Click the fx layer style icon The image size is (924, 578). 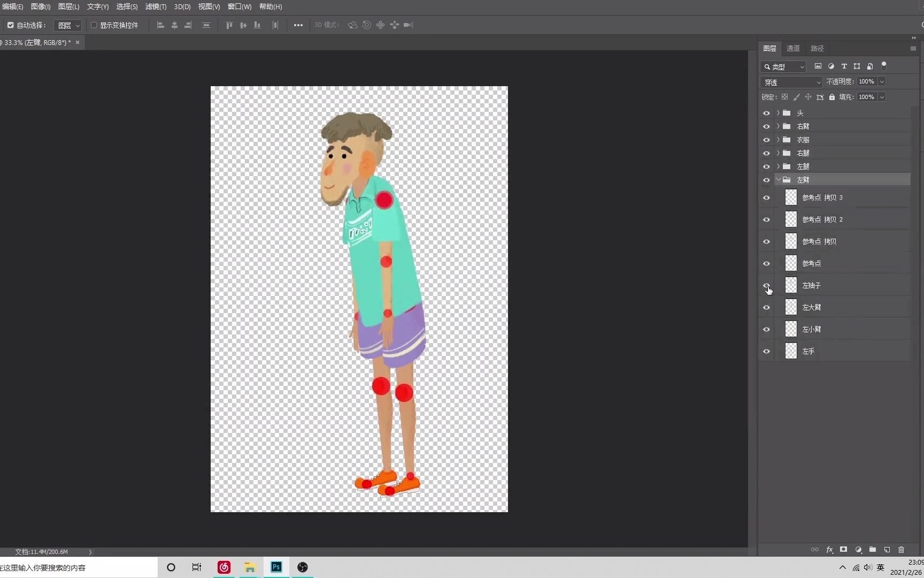pos(829,550)
